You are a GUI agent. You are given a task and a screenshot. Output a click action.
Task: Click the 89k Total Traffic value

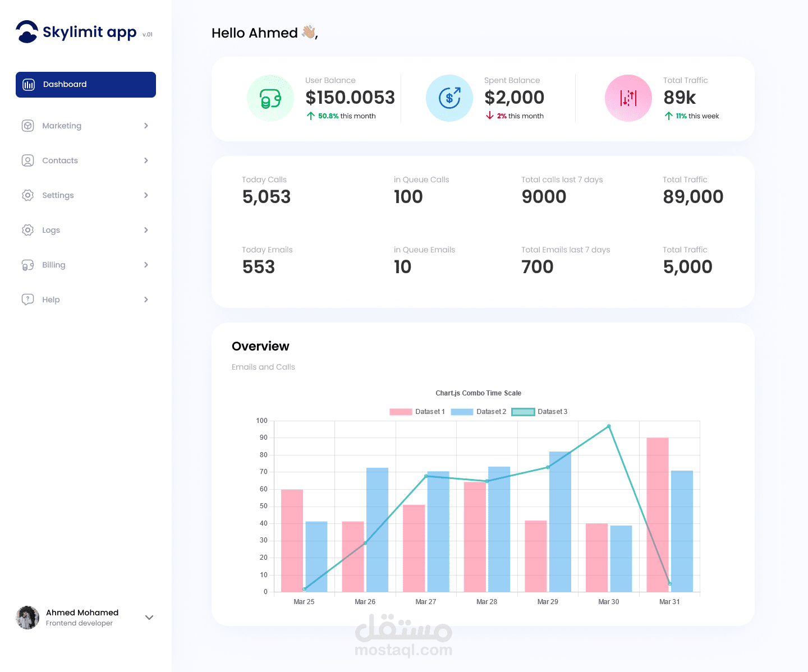[680, 98]
